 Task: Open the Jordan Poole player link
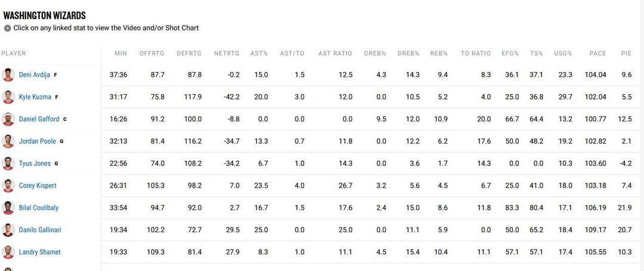coord(37,141)
